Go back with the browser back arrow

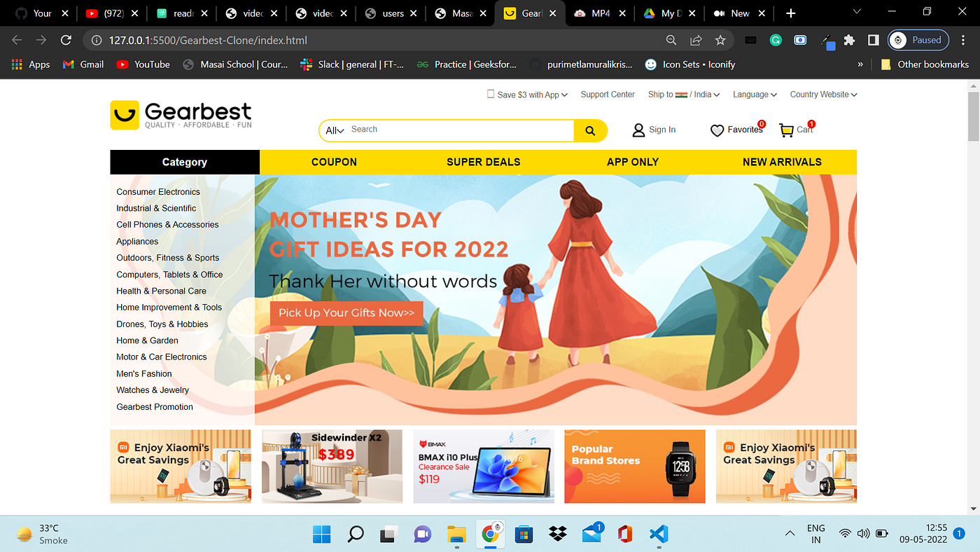[17, 41]
